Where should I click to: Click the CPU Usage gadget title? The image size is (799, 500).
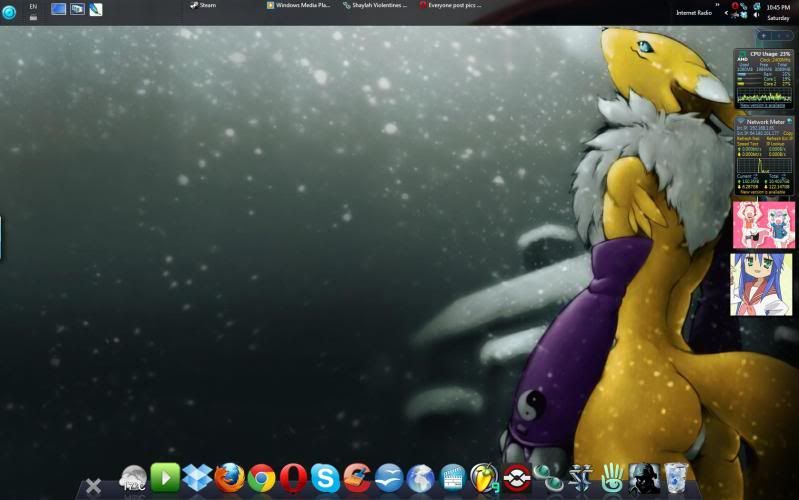coord(770,54)
